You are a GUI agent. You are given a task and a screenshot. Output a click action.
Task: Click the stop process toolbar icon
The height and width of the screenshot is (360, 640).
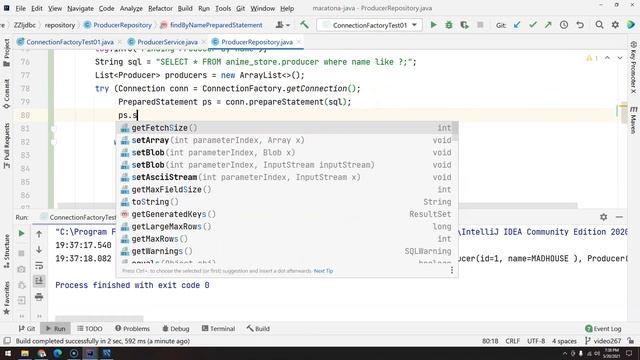point(480,25)
